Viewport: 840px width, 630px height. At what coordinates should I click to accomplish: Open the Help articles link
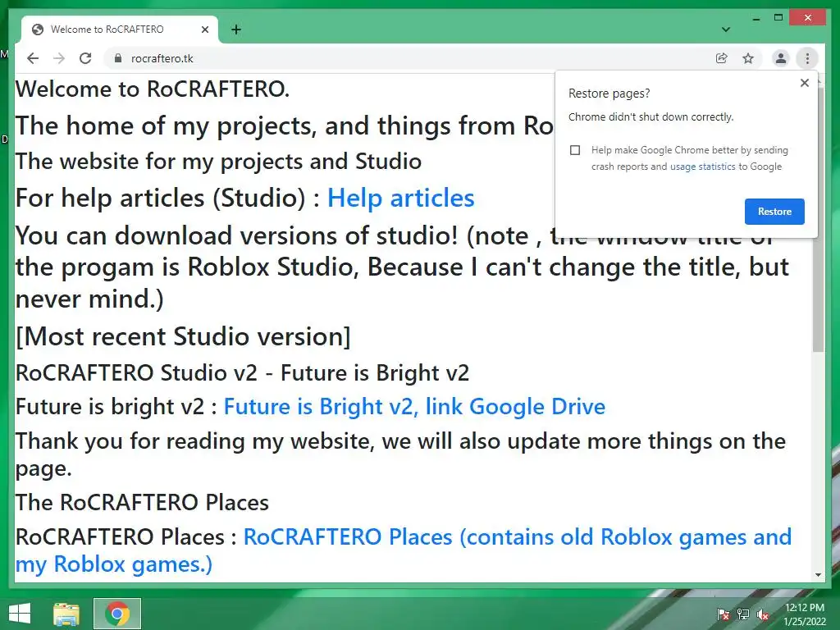point(400,199)
